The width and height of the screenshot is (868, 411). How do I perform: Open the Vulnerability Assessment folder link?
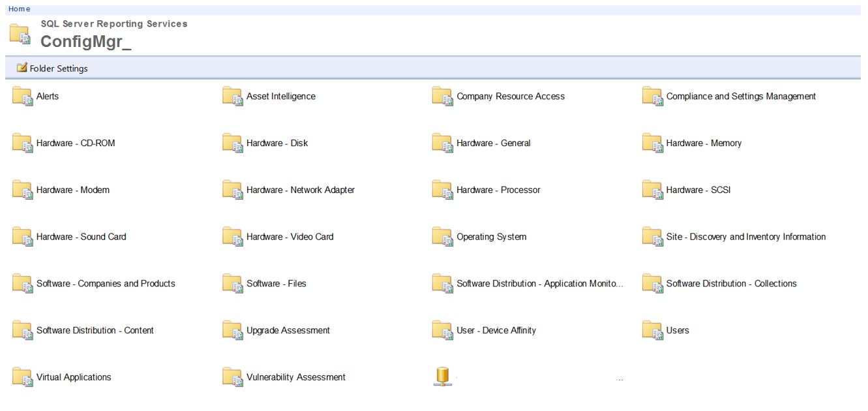click(x=296, y=378)
